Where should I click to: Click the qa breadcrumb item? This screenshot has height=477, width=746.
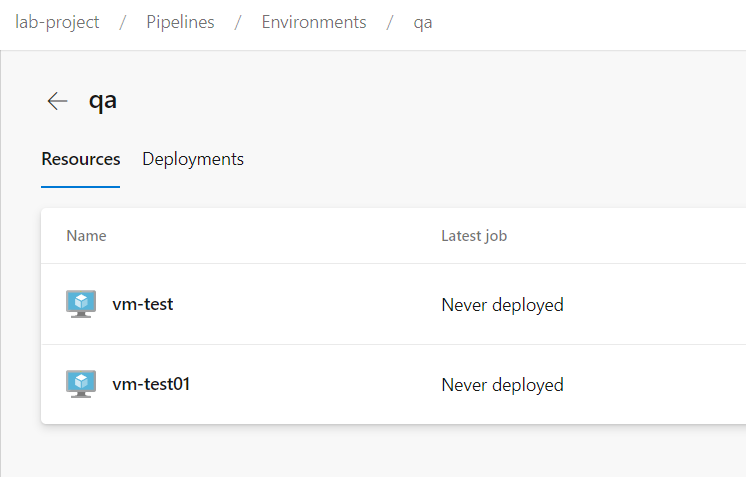[423, 22]
